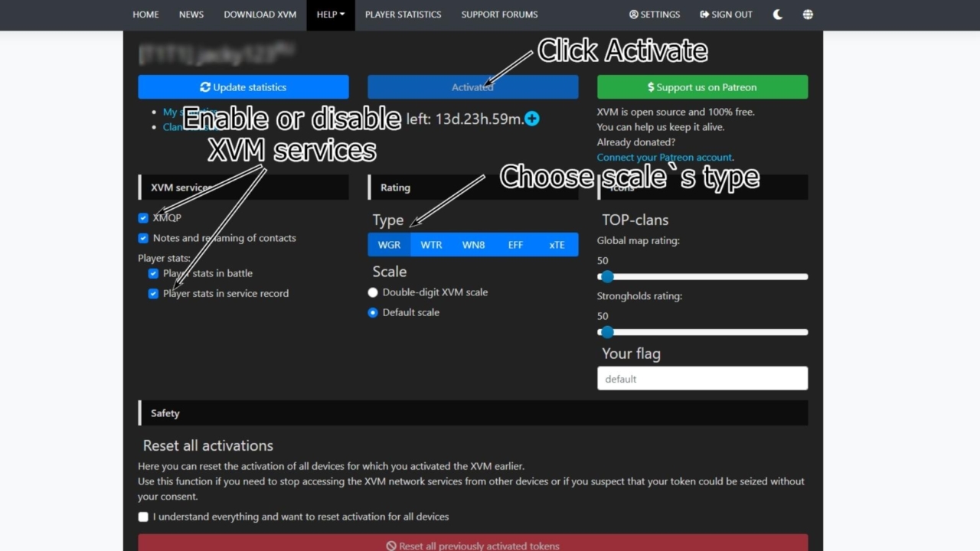Open the PLAYER STATISTICS page
The width and height of the screenshot is (980, 551).
(x=403, y=15)
